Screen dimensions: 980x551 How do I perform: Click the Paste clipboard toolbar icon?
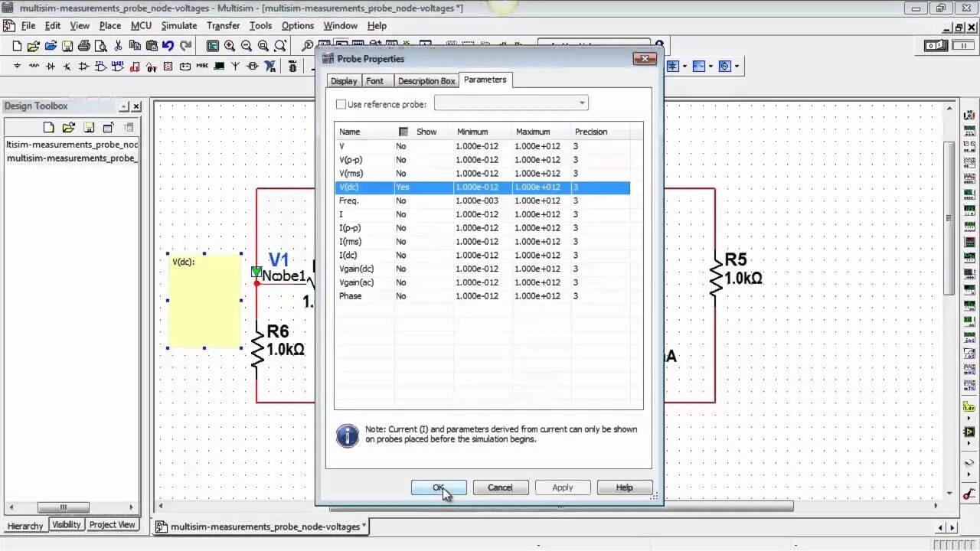click(152, 46)
